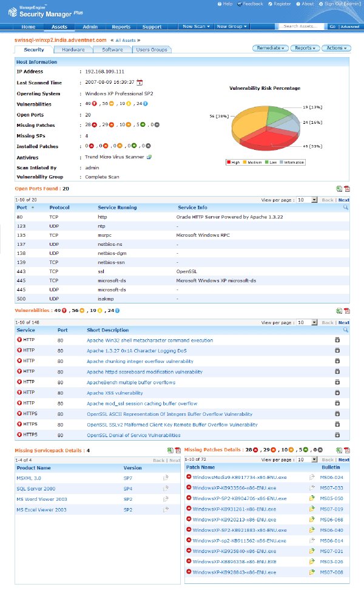Click the Go search button
The image size is (364, 590).
pyautogui.click(x=332, y=27)
